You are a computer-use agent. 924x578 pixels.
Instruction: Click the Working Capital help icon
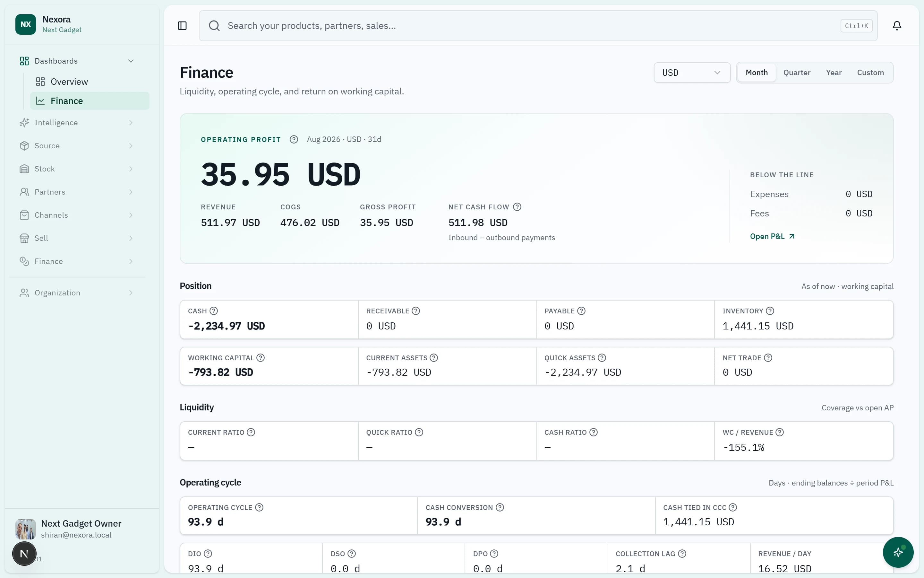[x=261, y=358]
